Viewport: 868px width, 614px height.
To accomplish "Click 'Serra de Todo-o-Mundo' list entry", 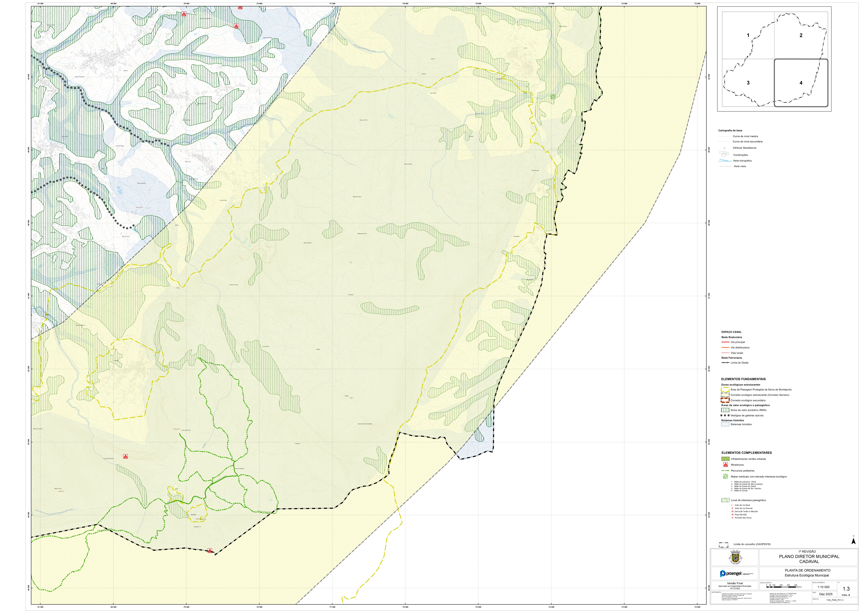I will point(746,512).
